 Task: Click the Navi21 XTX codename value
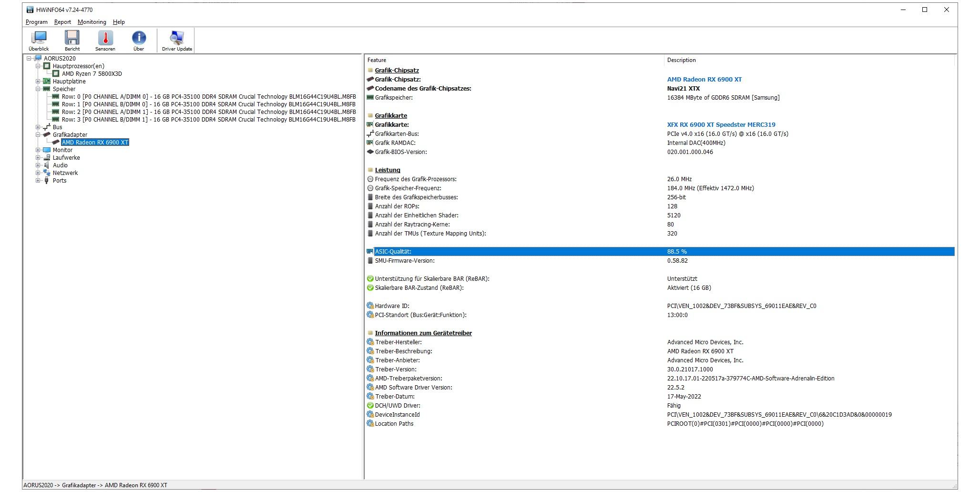[x=684, y=89]
